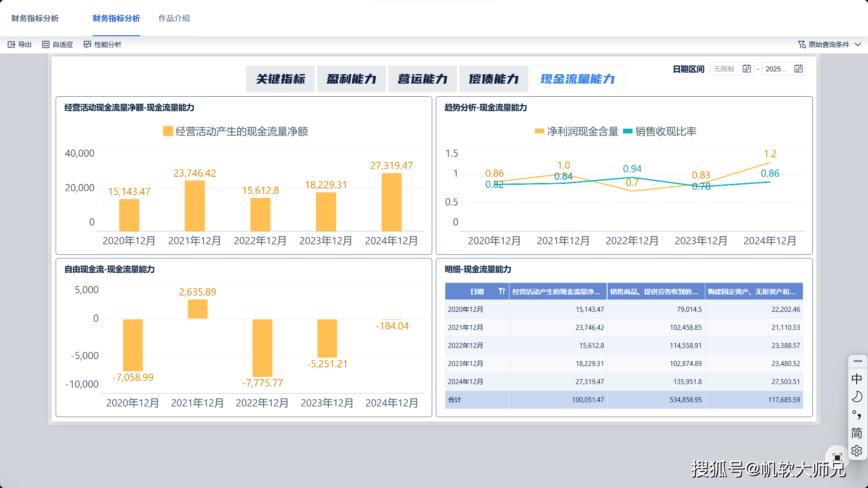Toggle IME Chinese/English mode 中
The image size is (868, 488).
(x=857, y=379)
